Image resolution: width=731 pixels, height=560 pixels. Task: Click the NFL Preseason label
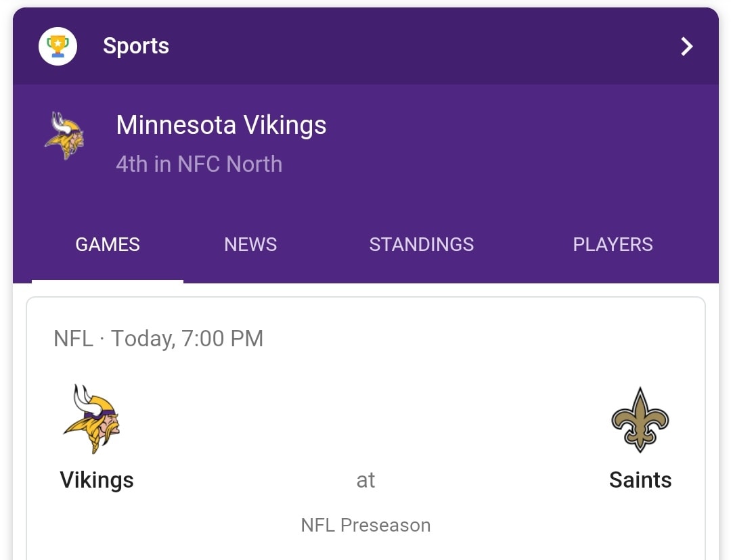[365, 525]
